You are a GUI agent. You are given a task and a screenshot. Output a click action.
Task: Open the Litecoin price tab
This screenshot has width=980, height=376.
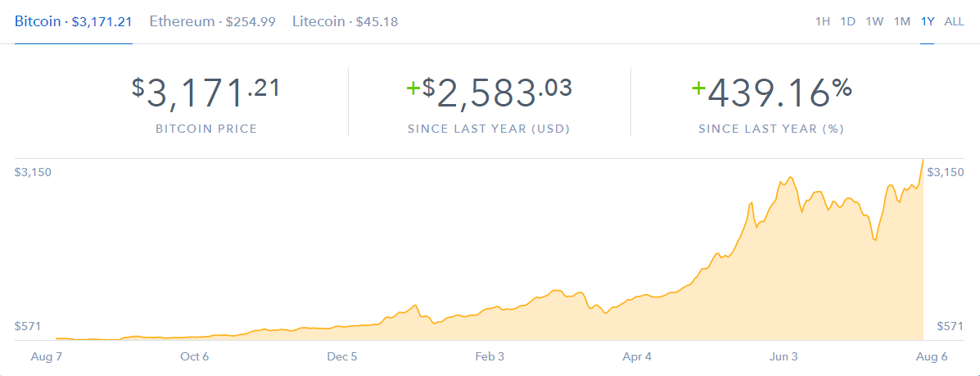pos(345,22)
